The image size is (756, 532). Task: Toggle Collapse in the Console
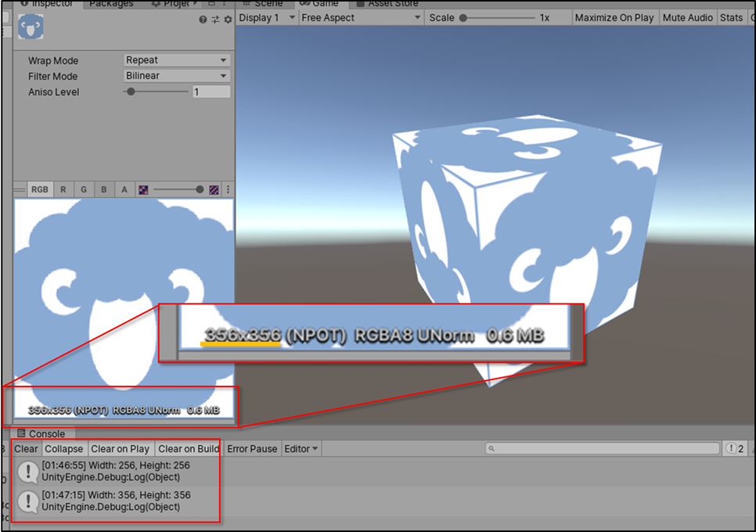[63, 448]
